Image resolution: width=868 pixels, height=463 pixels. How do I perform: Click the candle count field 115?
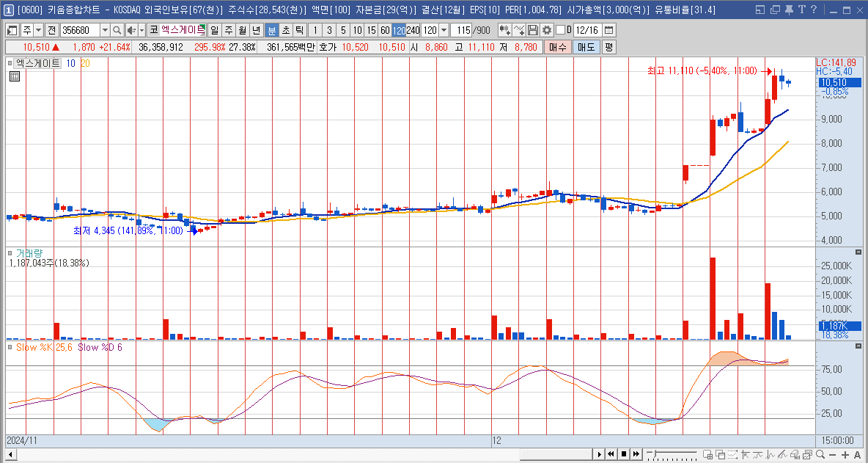tap(461, 30)
